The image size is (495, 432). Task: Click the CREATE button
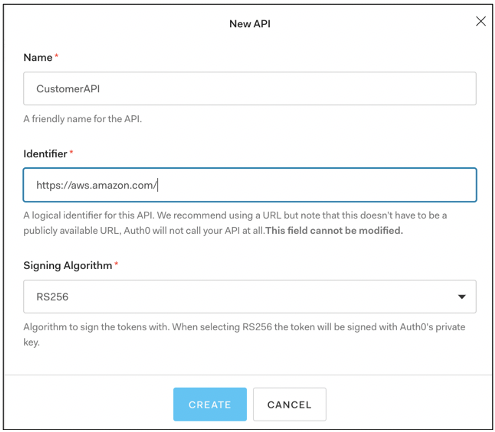coord(210,404)
